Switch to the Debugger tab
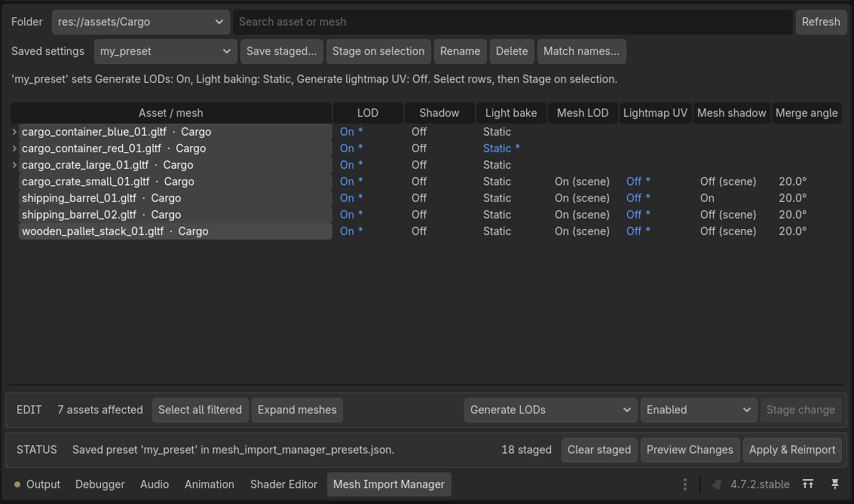 pyautogui.click(x=100, y=484)
